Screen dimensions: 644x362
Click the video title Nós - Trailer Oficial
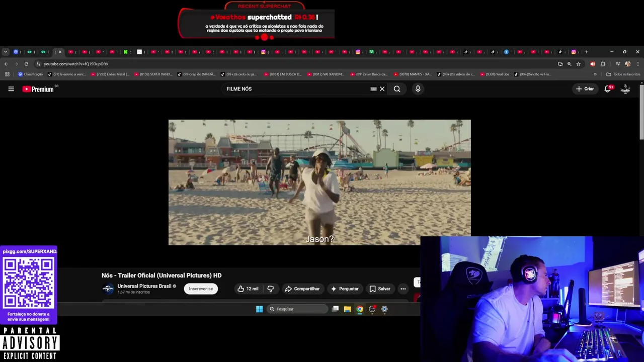[x=162, y=276]
